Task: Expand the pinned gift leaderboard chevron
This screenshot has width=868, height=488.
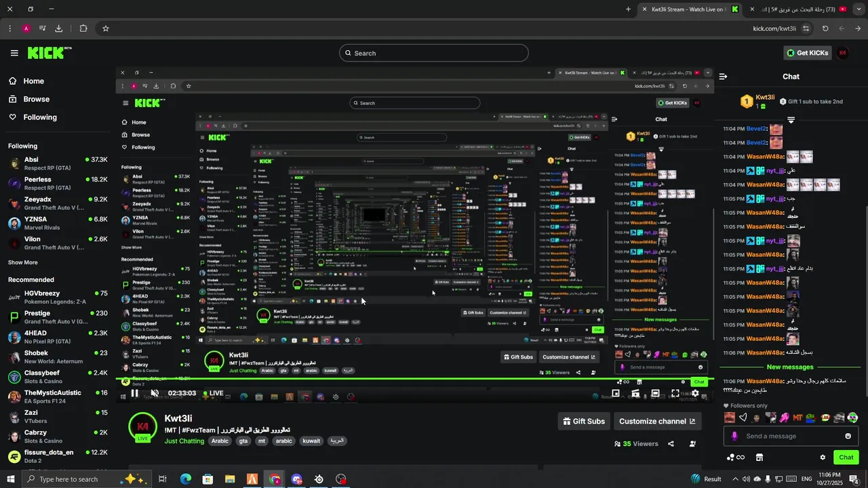Action: pos(791,120)
